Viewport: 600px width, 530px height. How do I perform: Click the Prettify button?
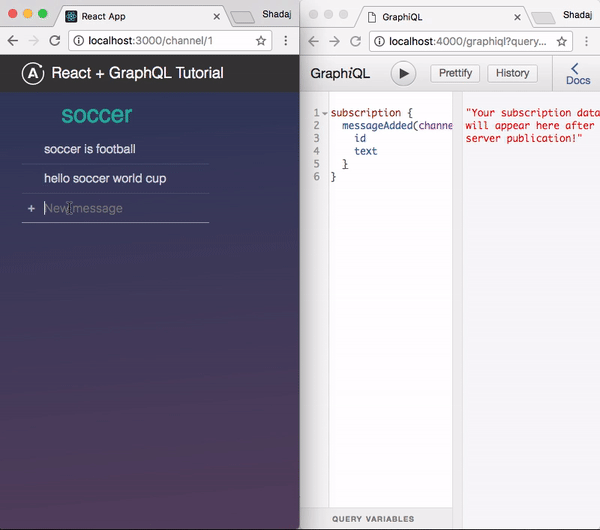click(x=455, y=73)
